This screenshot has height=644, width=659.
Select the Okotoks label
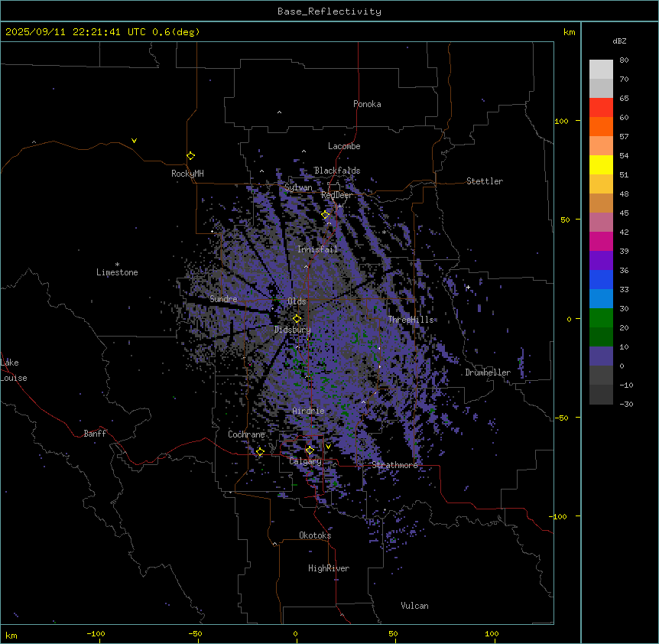315,535
